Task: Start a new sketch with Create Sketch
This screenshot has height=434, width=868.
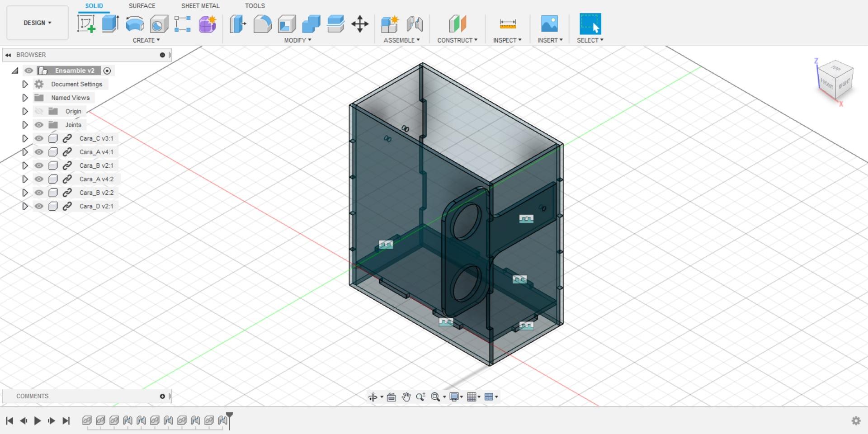Action: pyautogui.click(x=86, y=24)
